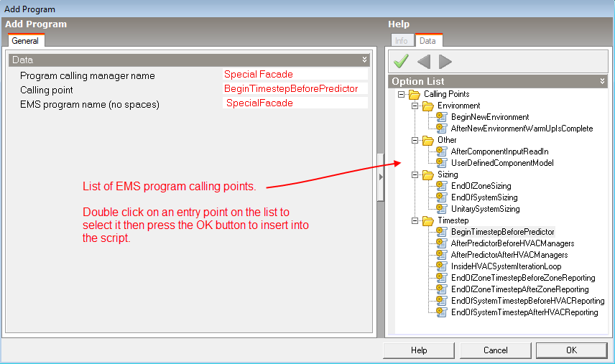The height and width of the screenshot is (364, 615).
Task: Collapse the Sizing tree node
Action: 415,174
